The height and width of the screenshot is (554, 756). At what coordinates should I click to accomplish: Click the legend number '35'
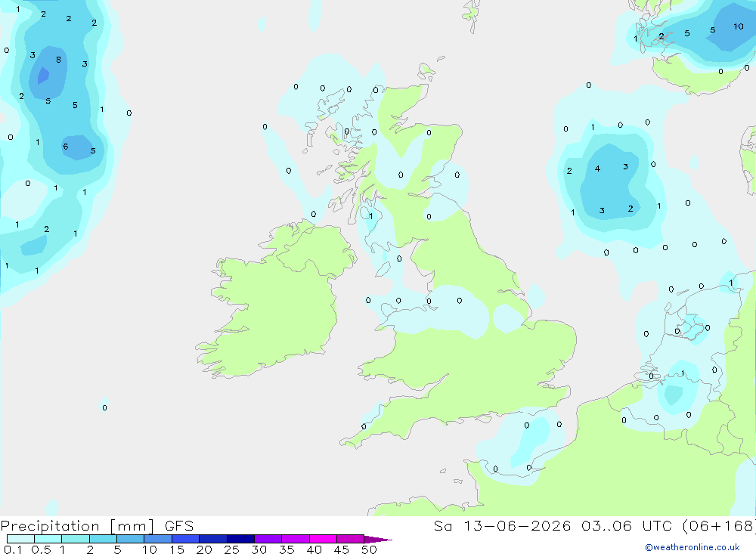coord(287,549)
